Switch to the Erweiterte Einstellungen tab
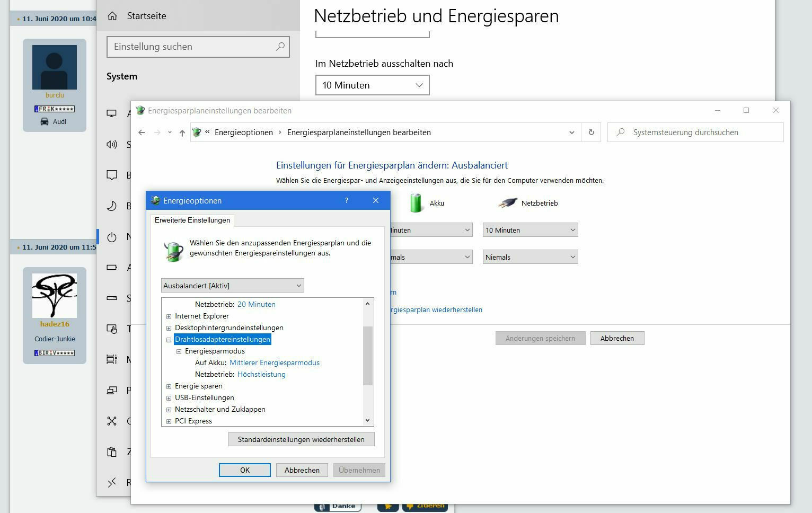This screenshot has height=513, width=812. (x=192, y=220)
